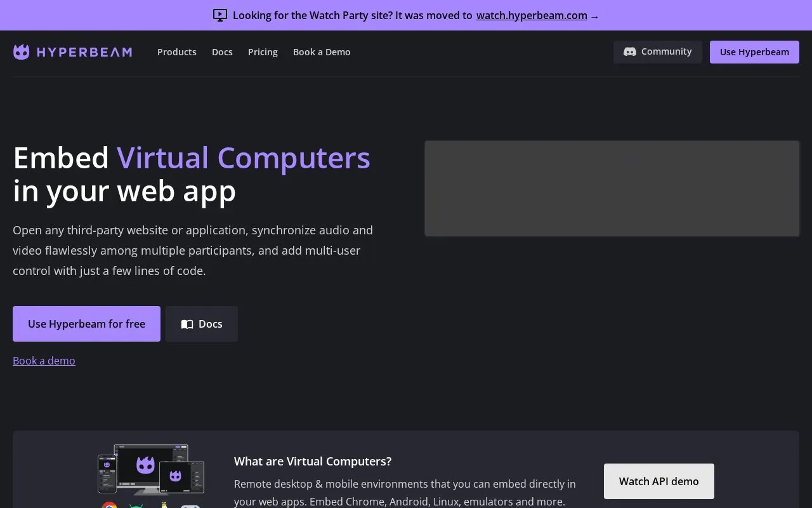Click the Hyperbeam cat logo in the header

pyautogui.click(x=22, y=52)
